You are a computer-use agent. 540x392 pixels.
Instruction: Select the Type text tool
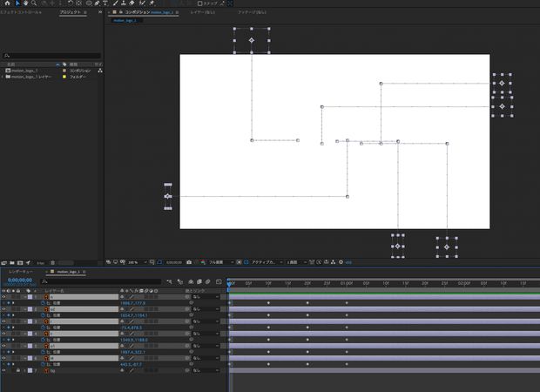(105, 3)
